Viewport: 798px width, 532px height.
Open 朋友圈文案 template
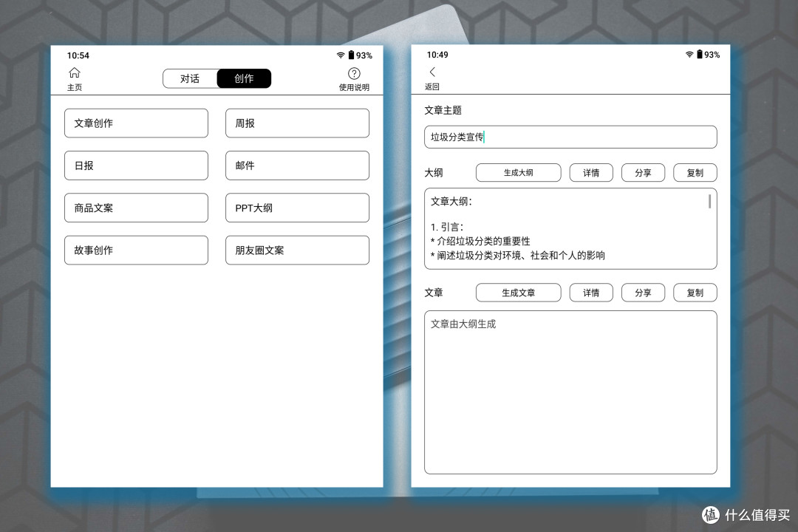click(x=297, y=250)
